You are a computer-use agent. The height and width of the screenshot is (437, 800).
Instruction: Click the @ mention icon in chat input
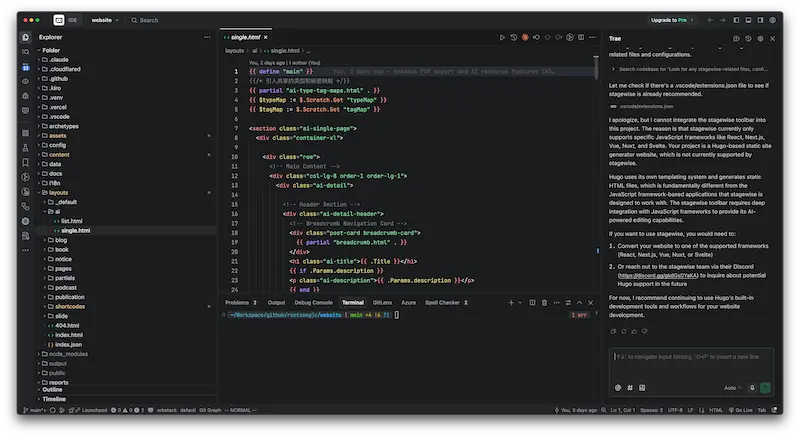618,388
